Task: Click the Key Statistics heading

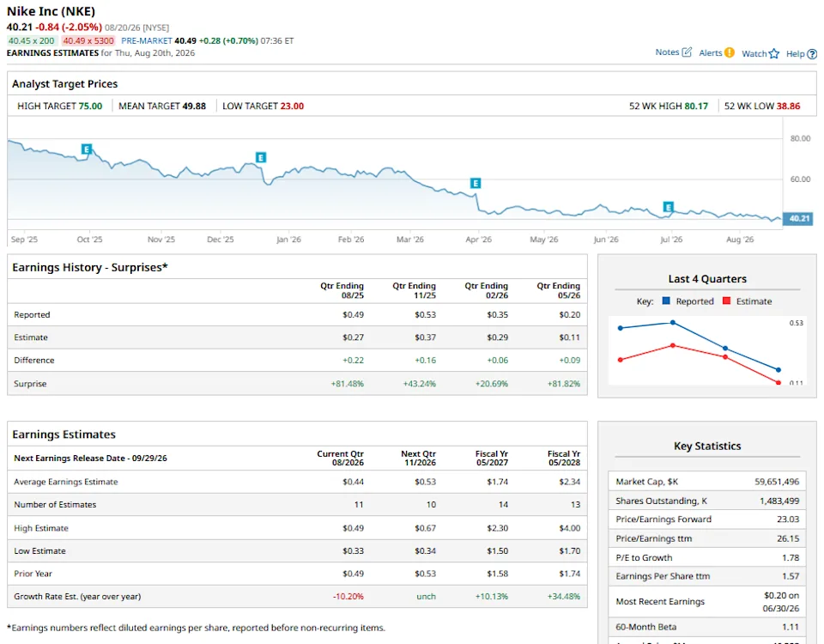Action: 707,446
